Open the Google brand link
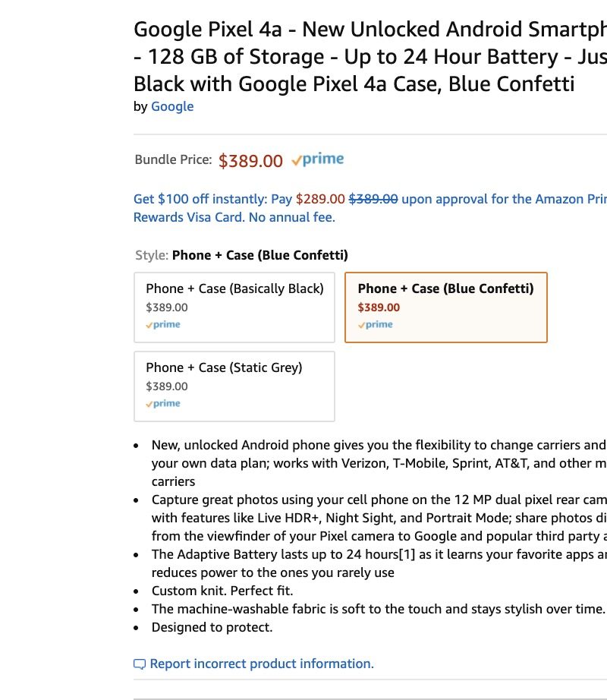Screen dimensions: 607x700 (172, 106)
